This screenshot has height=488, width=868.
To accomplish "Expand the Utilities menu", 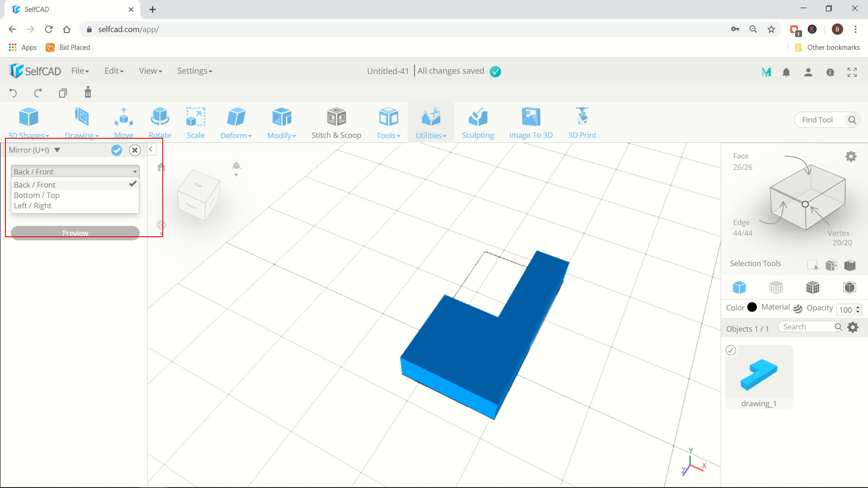I will coord(430,135).
